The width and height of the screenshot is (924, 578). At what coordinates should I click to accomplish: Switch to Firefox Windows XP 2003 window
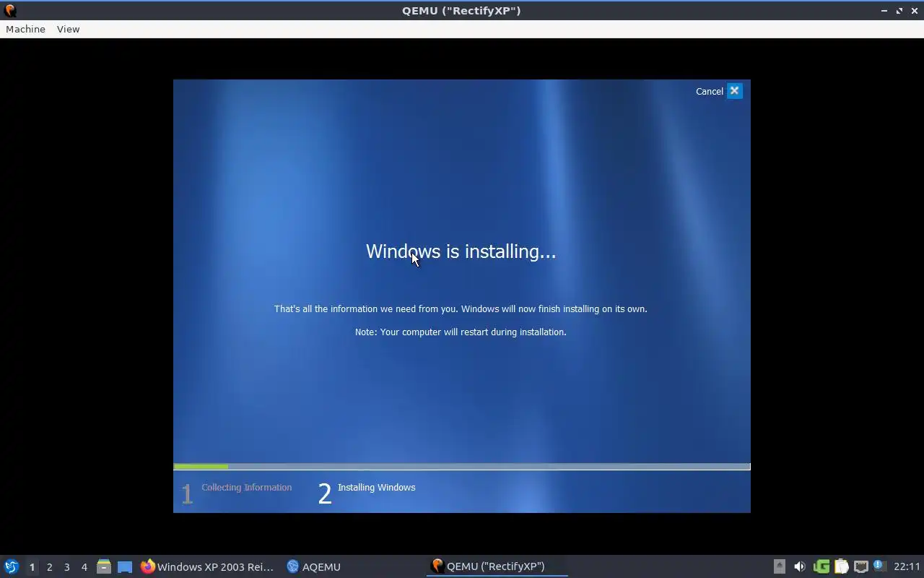207,567
